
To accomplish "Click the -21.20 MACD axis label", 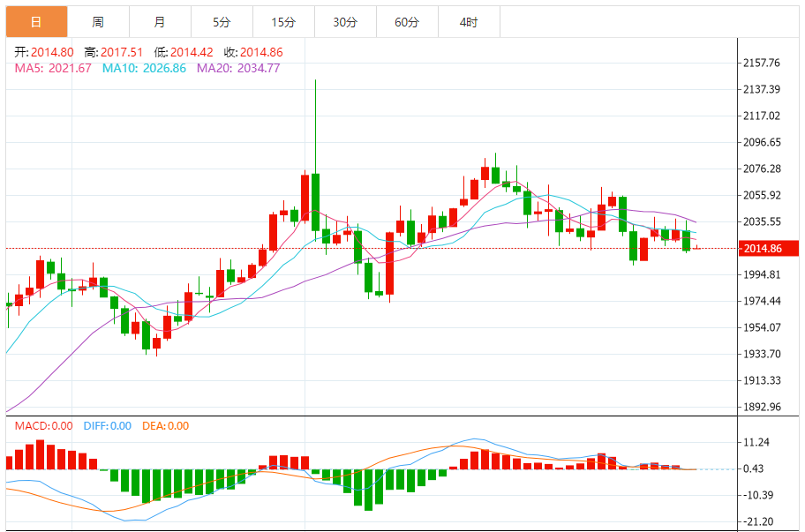I will 757,521.
